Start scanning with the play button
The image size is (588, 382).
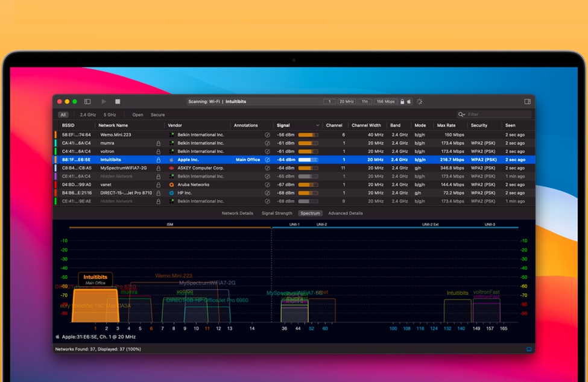click(104, 102)
